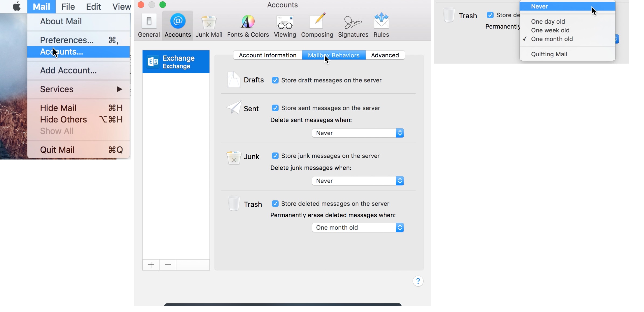Choose Accounts from the Mail menu

pyautogui.click(x=61, y=52)
